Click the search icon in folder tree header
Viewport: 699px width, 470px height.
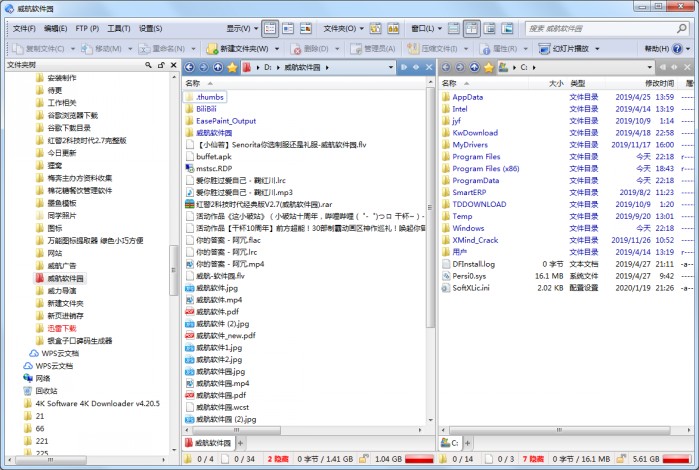pyautogui.click(x=148, y=65)
